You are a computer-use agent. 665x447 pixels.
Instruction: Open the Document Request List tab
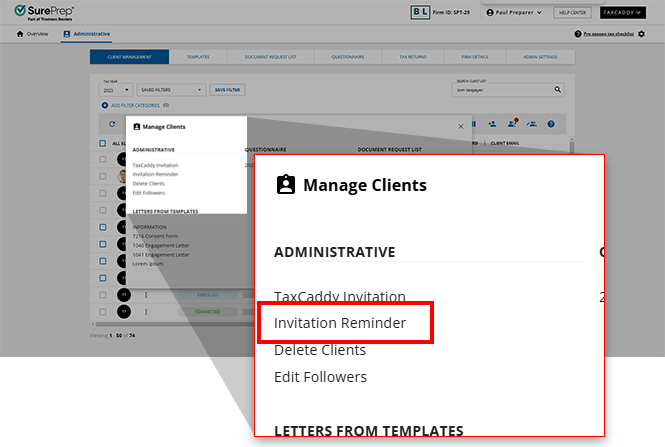[x=271, y=57]
